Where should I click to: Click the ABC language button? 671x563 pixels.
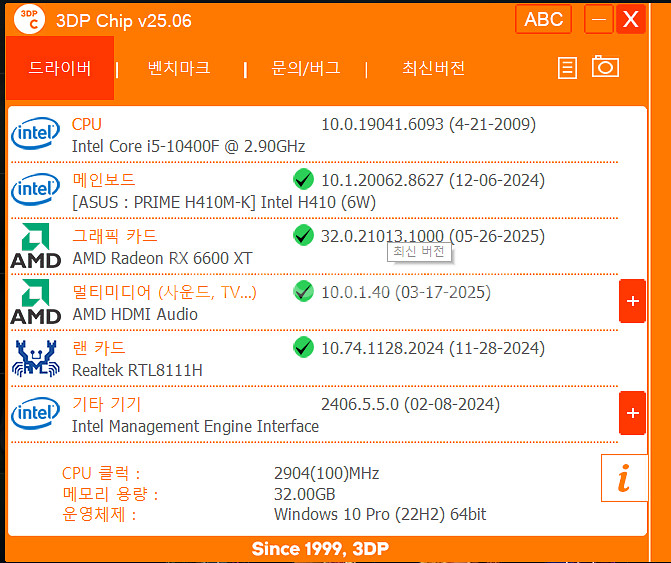(543, 19)
